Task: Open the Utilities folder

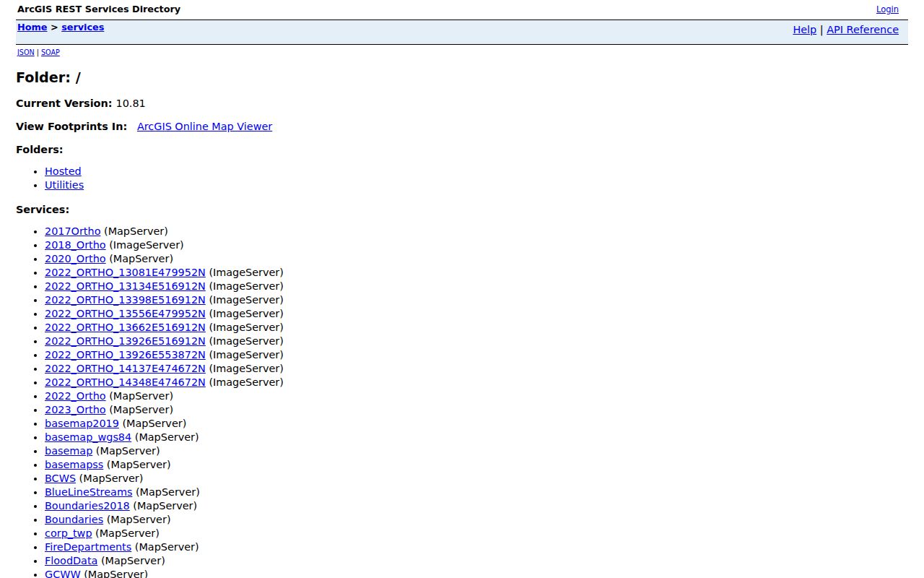Action: (x=64, y=185)
